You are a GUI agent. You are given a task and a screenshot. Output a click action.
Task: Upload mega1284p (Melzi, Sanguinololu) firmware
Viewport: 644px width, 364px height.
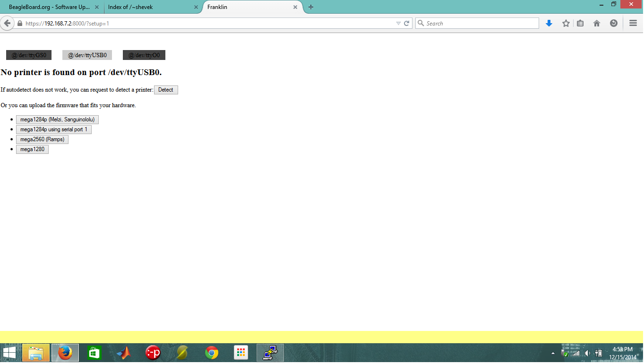[x=57, y=119]
